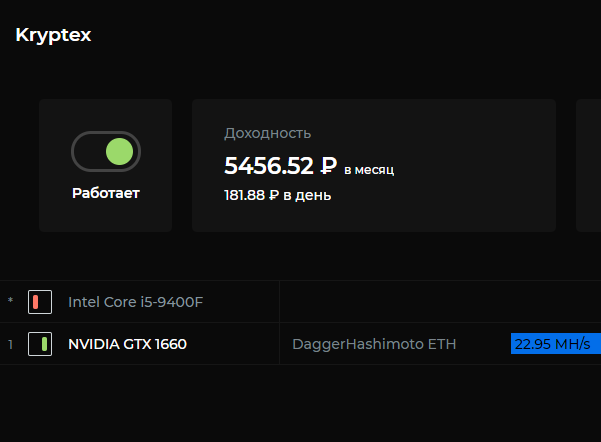This screenshot has width=601, height=442.
Task: Click the highlighted 22.95 MH/s hashrate
Action: coord(552,344)
